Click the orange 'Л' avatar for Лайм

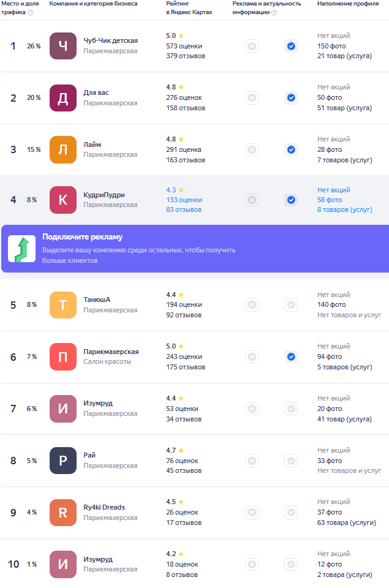(63, 149)
